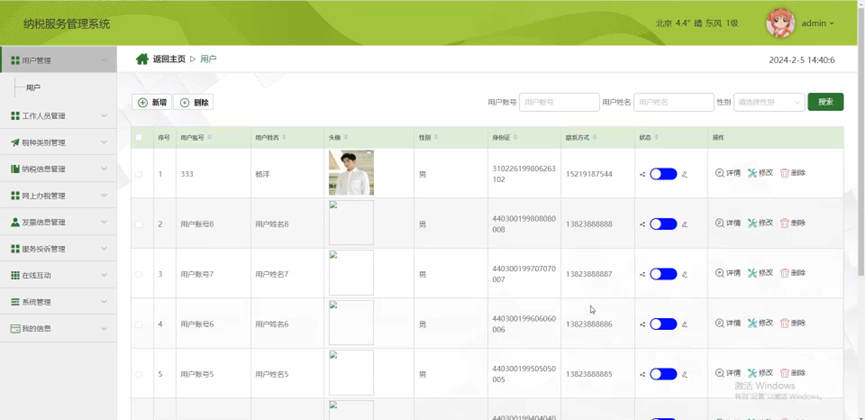Open 详情 for 用户账号8 row
865x420 pixels.
(728, 223)
